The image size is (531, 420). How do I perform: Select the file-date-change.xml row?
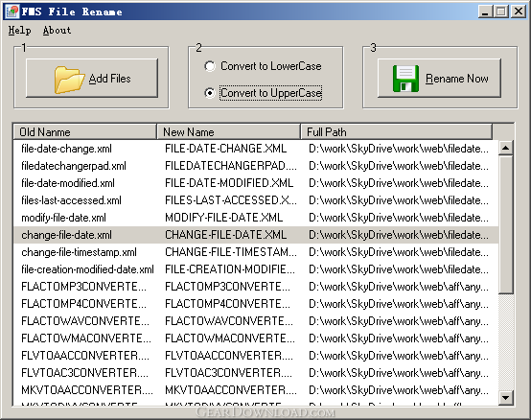[x=256, y=149]
